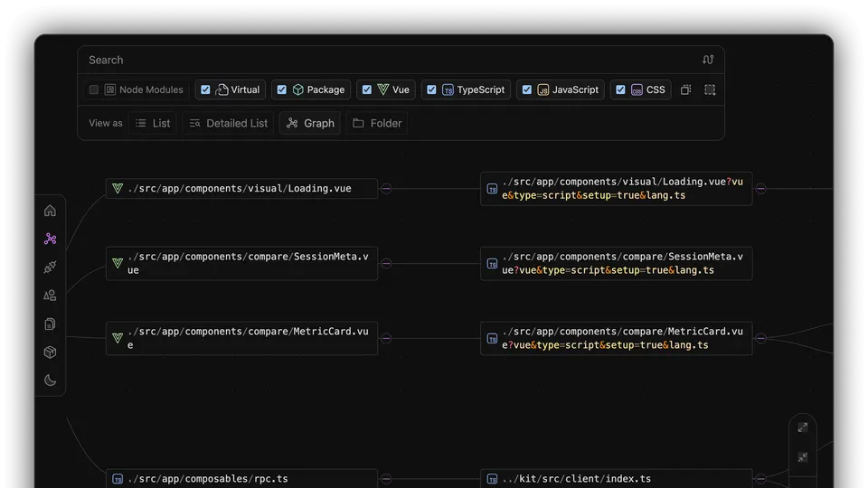Click the copy squares icon beside CSS
The height and width of the screenshot is (488, 868).
(x=686, y=89)
